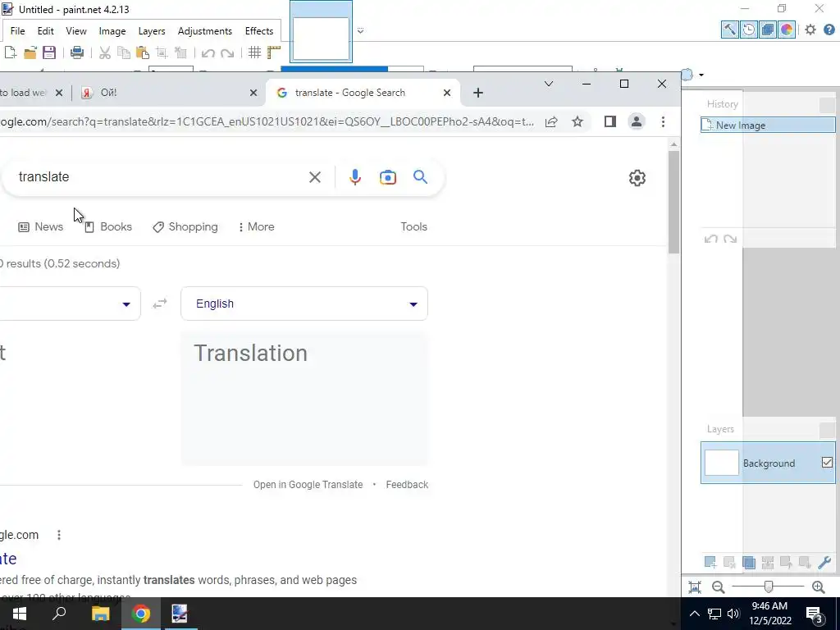Open the Edit menu
Viewport: 840px width, 630px height.
[46, 31]
